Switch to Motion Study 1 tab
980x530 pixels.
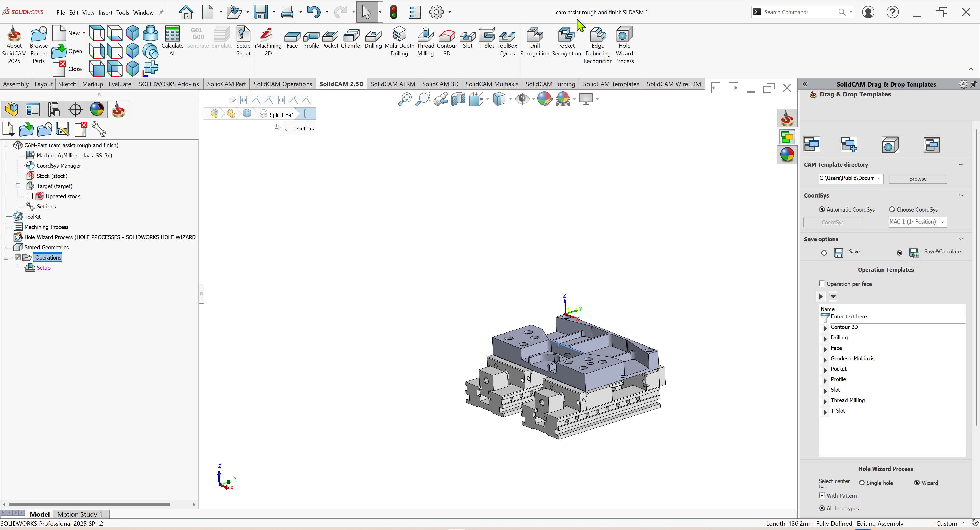coord(80,514)
